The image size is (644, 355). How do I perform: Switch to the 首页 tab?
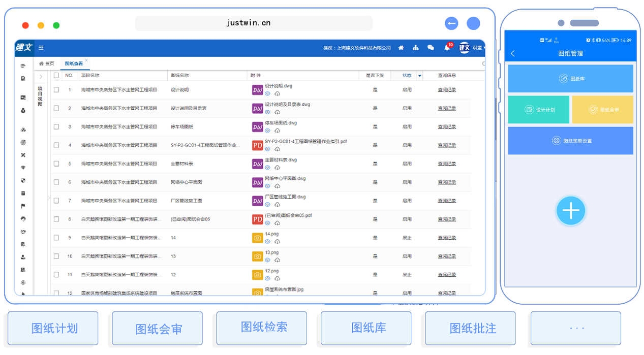click(x=47, y=63)
